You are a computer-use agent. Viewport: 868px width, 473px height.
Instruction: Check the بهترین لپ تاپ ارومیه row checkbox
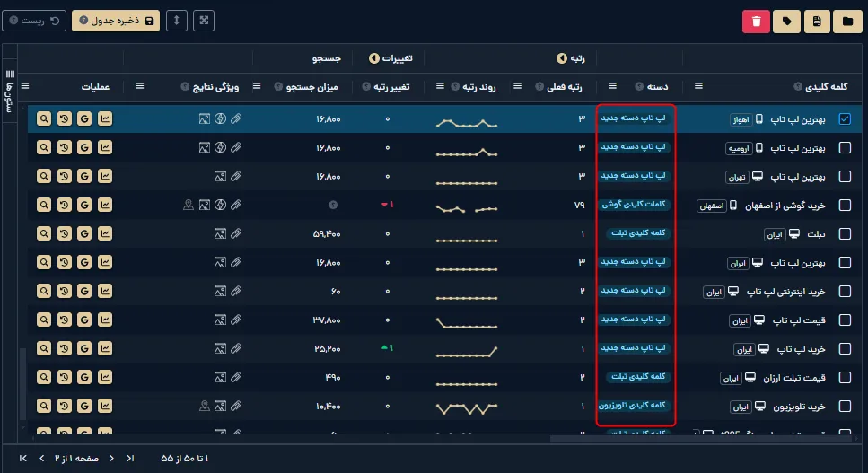(845, 148)
